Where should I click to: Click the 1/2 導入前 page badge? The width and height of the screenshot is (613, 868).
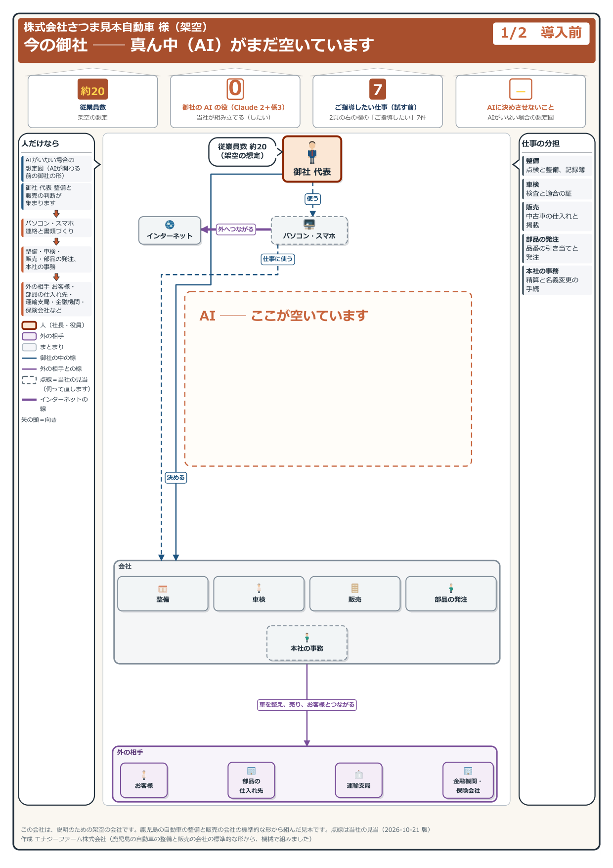pos(541,33)
